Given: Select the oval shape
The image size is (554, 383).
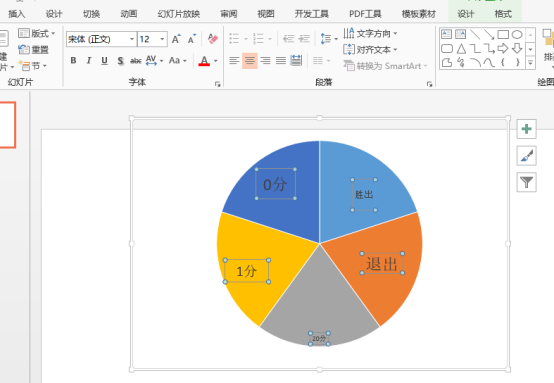Looking at the screenshot, I should (517, 34).
